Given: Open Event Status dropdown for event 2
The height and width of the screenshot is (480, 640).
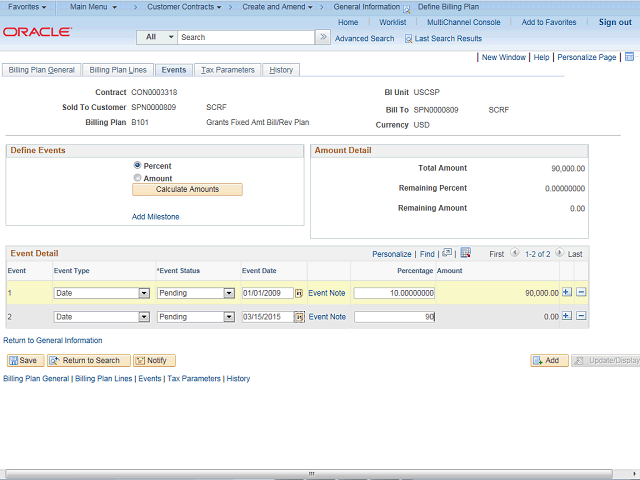Looking at the screenshot, I should pos(228,317).
